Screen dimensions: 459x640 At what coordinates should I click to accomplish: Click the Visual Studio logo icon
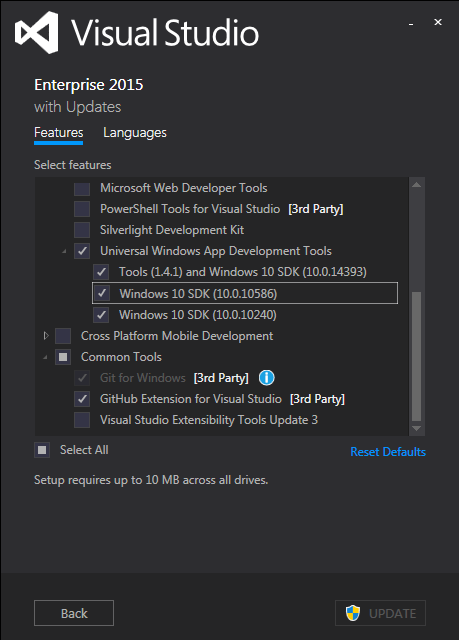tap(36, 33)
